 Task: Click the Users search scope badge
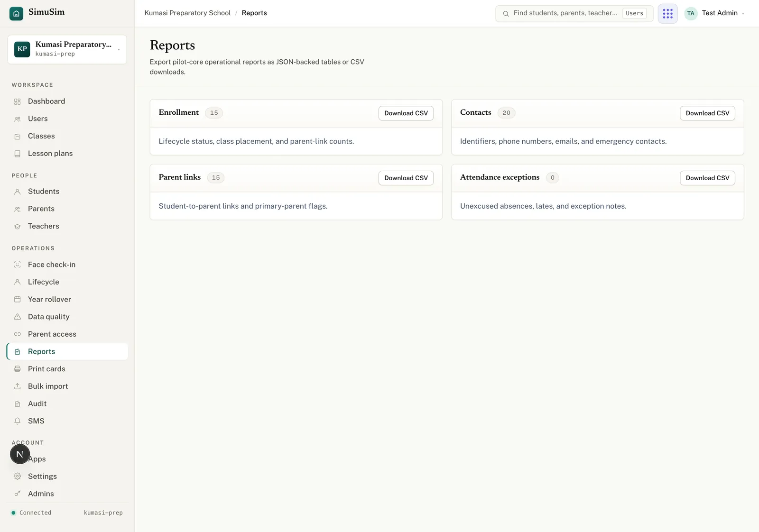pos(634,13)
